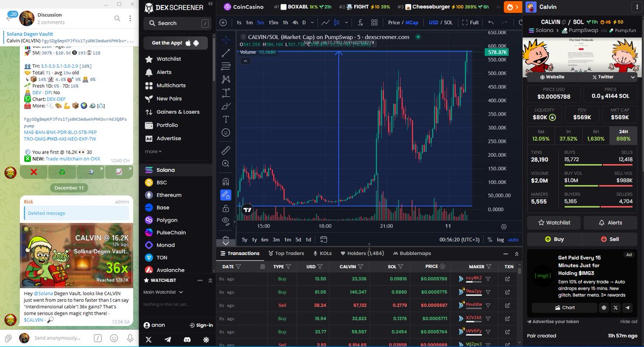The width and height of the screenshot is (644, 347).
Task: Toggle magnet mode in chart toolbar
Action: (226, 181)
